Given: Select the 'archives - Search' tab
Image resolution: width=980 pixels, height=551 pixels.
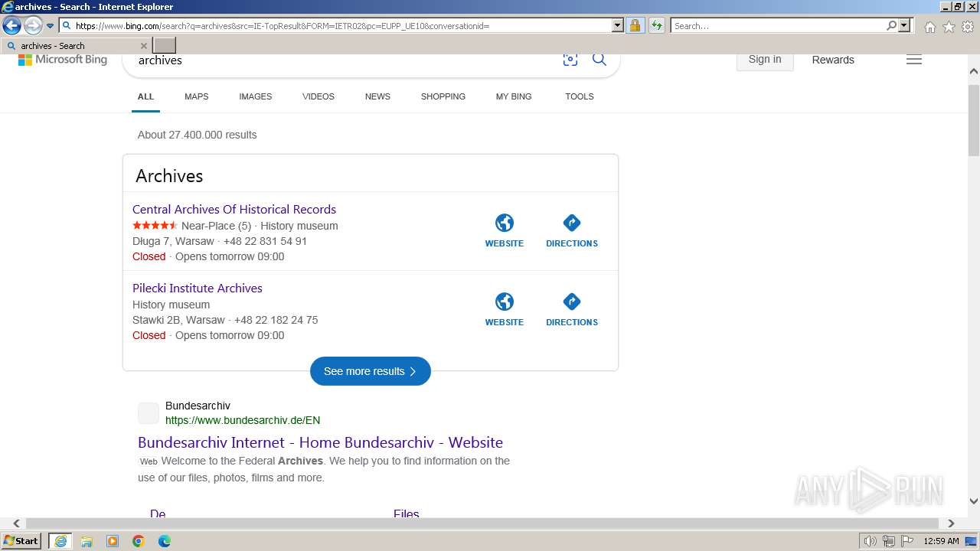Looking at the screenshot, I should click(77, 46).
